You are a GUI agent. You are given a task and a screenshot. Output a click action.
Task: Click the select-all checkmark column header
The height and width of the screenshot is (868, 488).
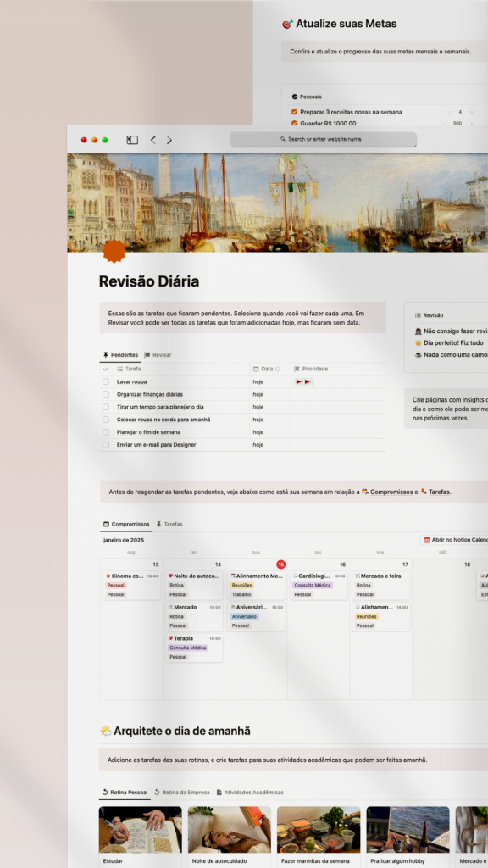click(106, 370)
